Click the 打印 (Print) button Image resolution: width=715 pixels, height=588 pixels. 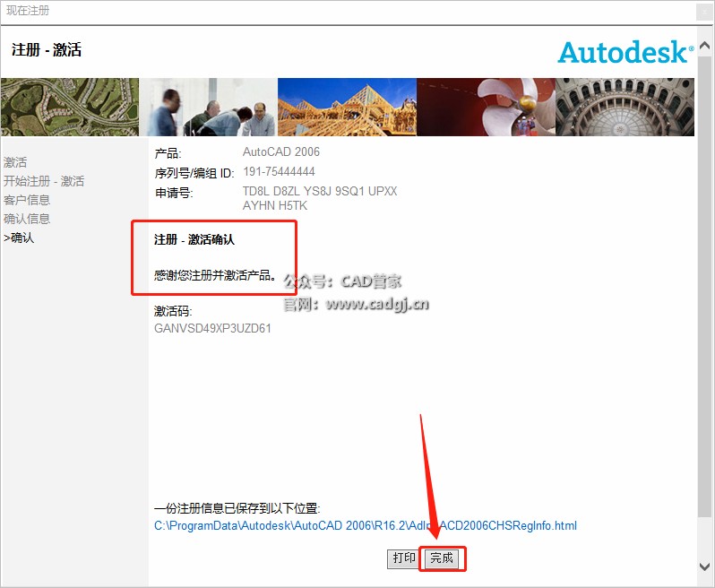coord(403,558)
